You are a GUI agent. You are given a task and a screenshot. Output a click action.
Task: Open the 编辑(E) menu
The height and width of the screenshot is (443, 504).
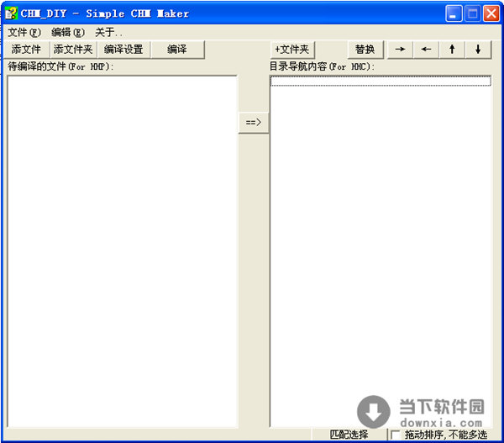pos(68,32)
